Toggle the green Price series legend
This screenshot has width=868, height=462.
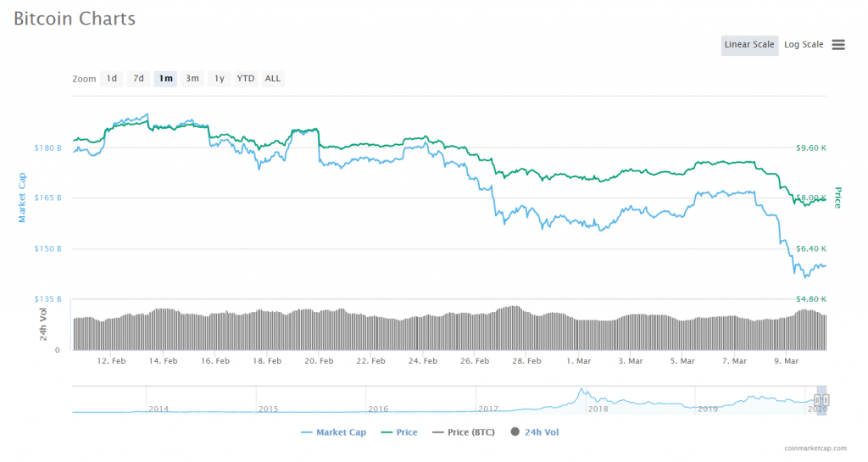click(398, 432)
